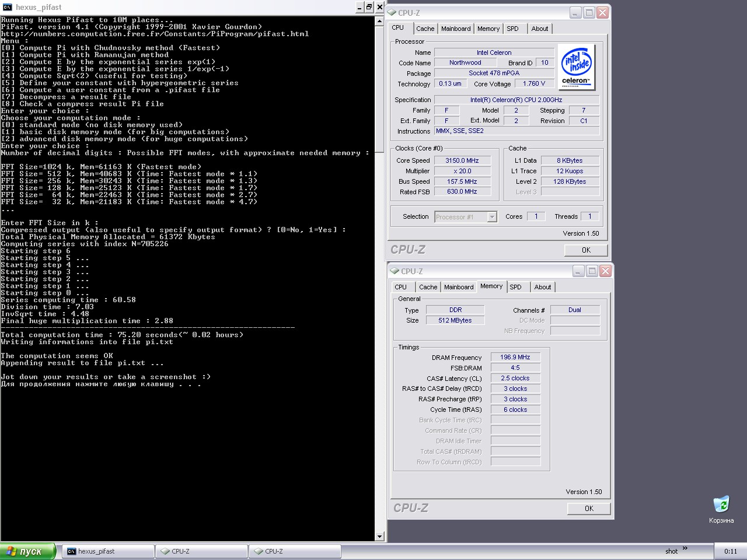Switch to Cache tab in lower CPU-Z

point(428,287)
